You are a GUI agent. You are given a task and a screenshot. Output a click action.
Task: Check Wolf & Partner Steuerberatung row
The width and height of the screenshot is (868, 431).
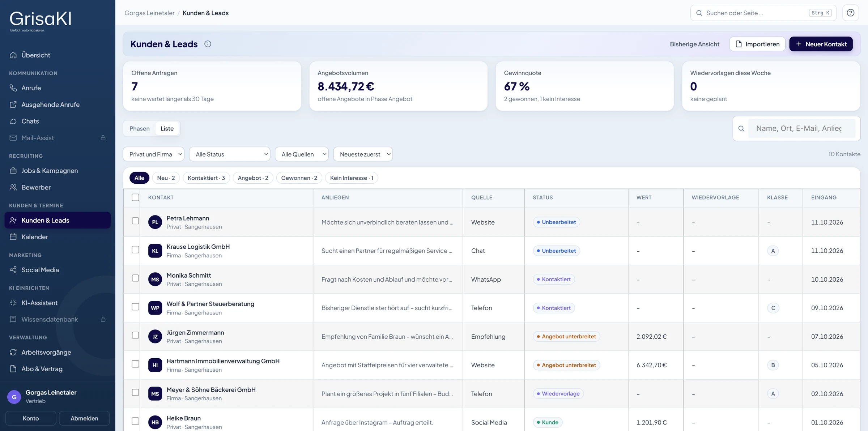[x=135, y=307]
